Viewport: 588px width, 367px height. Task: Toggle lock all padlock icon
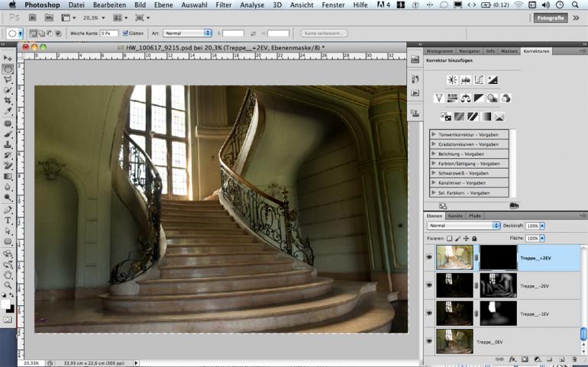(474, 238)
